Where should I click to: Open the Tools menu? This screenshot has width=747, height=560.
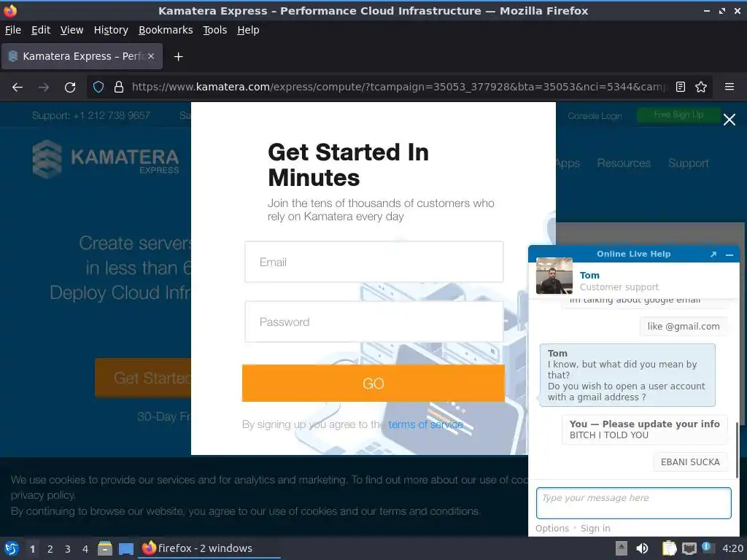(x=215, y=30)
